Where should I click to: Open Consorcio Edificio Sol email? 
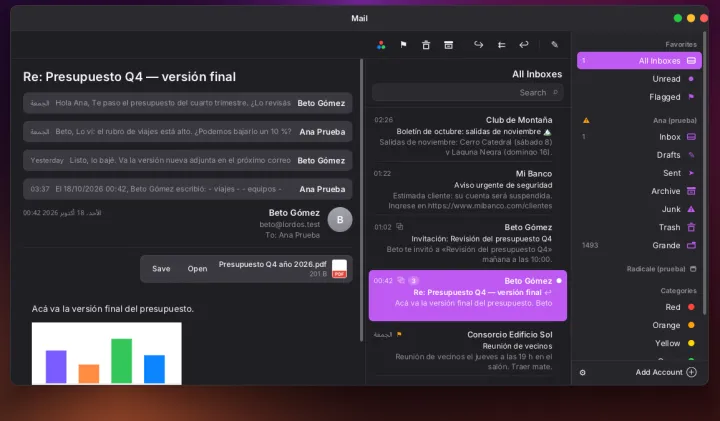pos(467,350)
